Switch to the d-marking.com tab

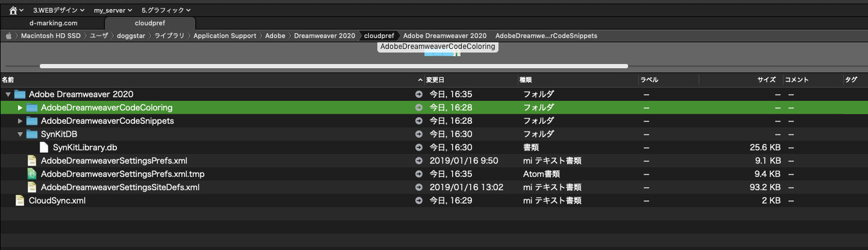coord(53,23)
